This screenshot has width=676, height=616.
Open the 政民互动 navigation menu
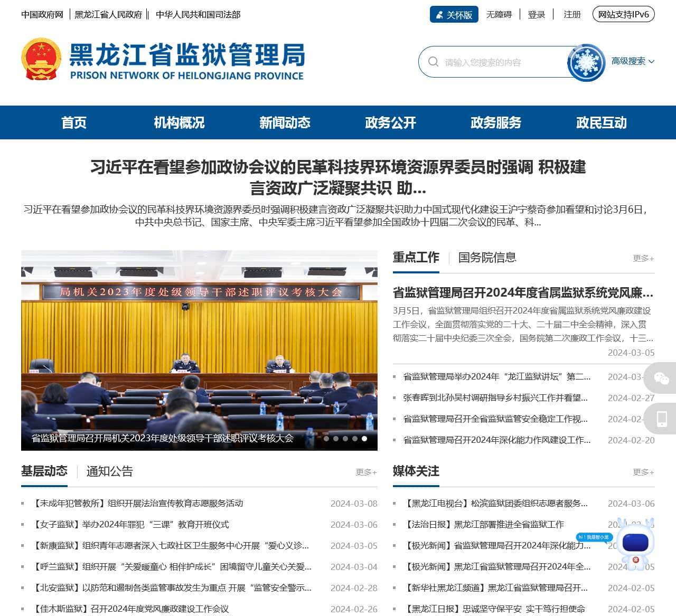pos(601,122)
